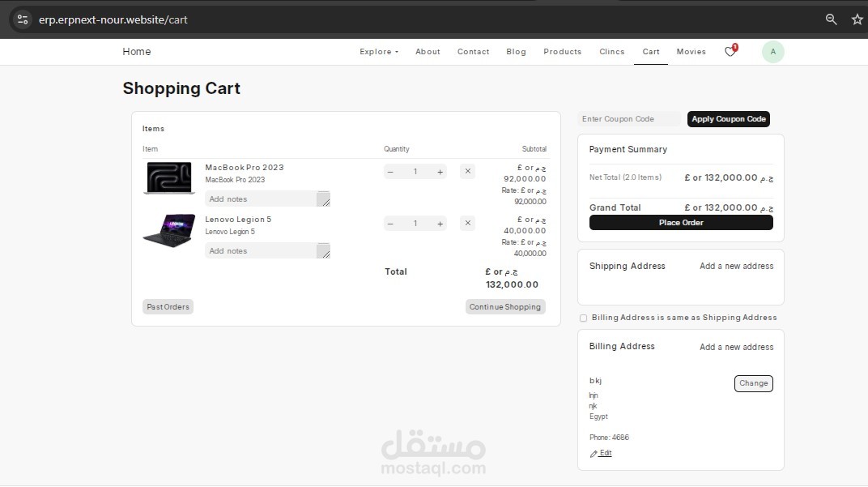This screenshot has height=487, width=868.
Task: Click the 'Subtotal' column header
Action: tap(534, 149)
